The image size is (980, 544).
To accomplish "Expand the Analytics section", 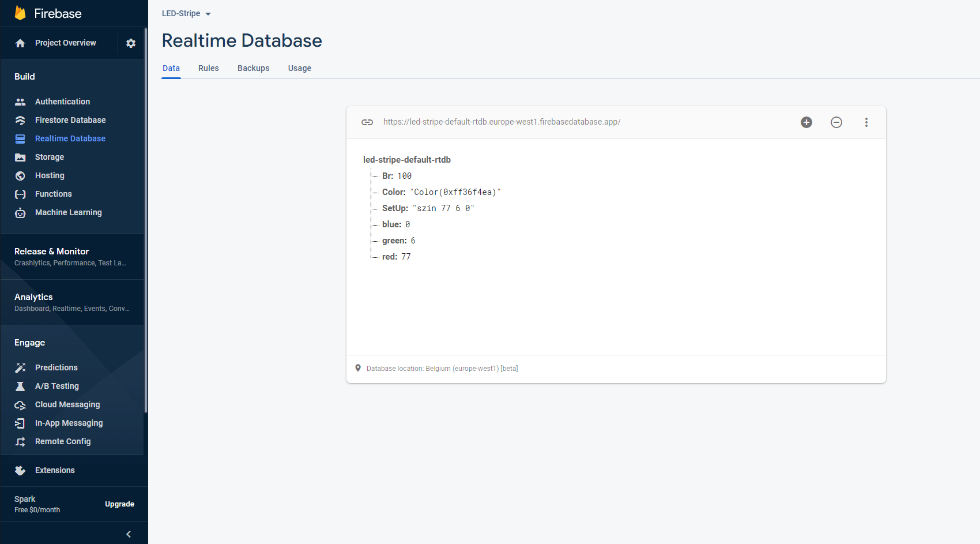I will 72,302.
